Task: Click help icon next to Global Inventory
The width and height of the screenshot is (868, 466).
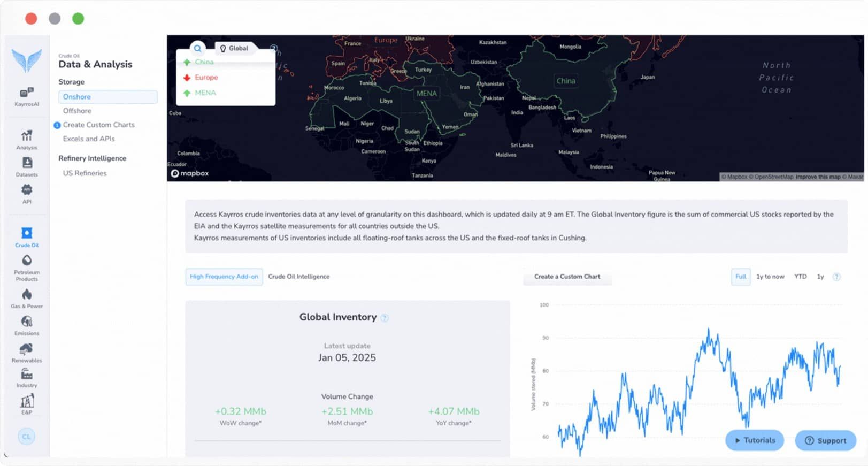Action: [x=385, y=318]
